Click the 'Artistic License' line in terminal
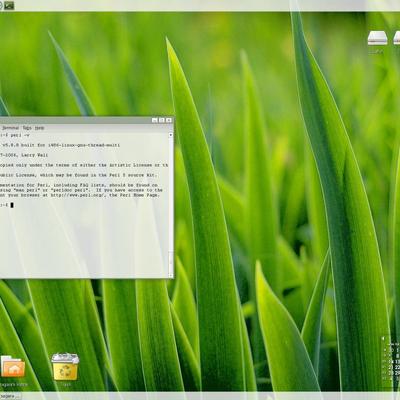Screen dimensions: 400x400 tap(84, 165)
